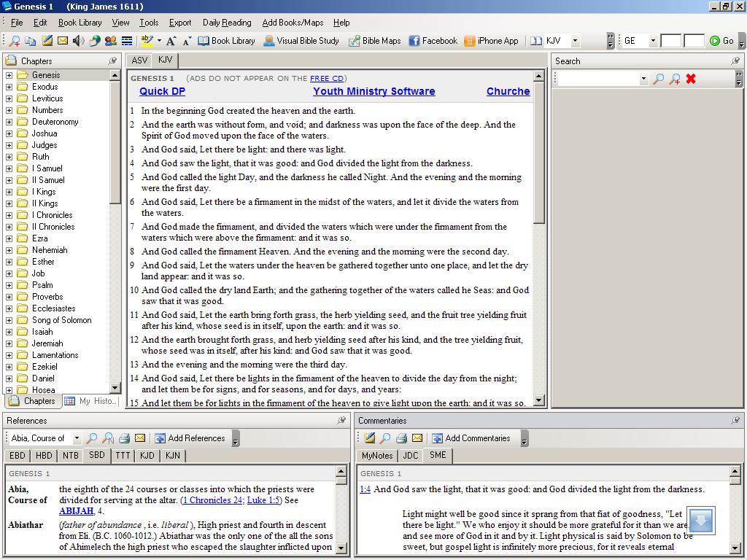Click the speaker audio icon in the main toolbar
The image size is (747, 560).
pos(78,41)
